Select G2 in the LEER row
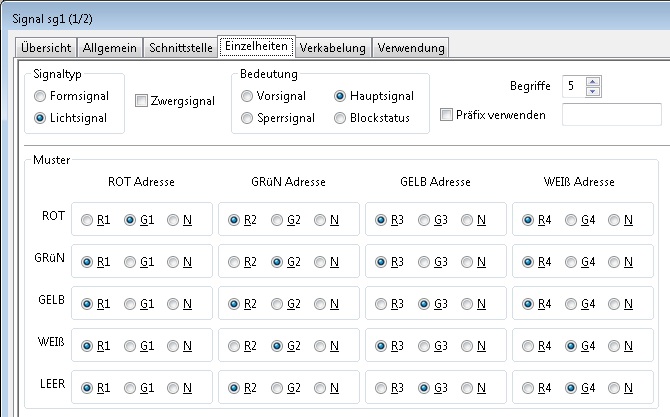Image resolution: width=670 pixels, height=417 pixels. pos(277,388)
